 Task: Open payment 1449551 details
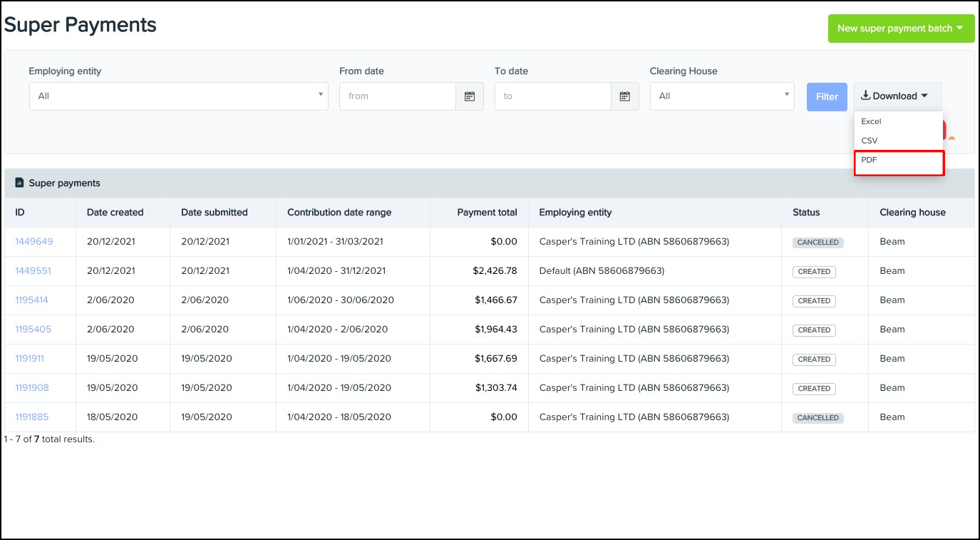point(33,271)
